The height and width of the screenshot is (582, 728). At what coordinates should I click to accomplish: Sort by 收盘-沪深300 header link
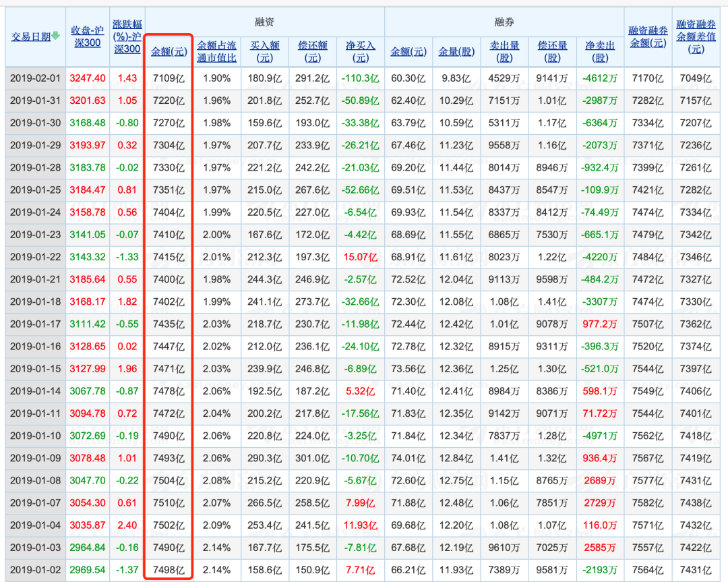click(87, 36)
